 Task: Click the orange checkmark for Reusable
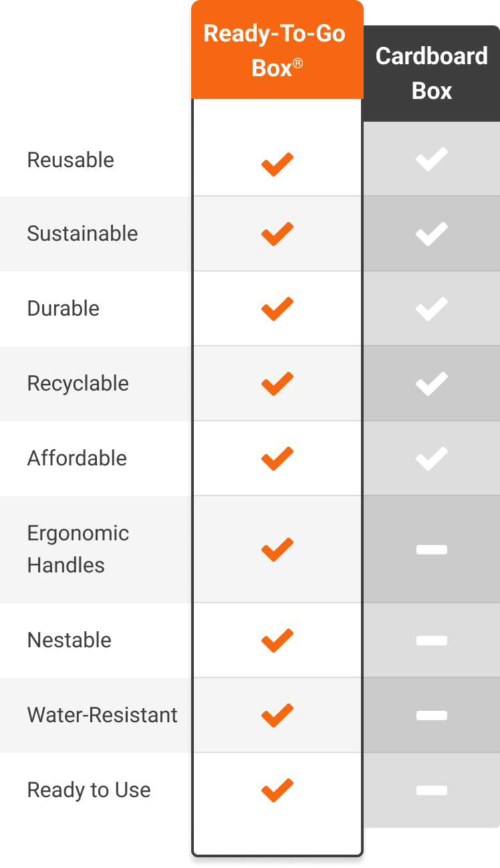pos(277,164)
